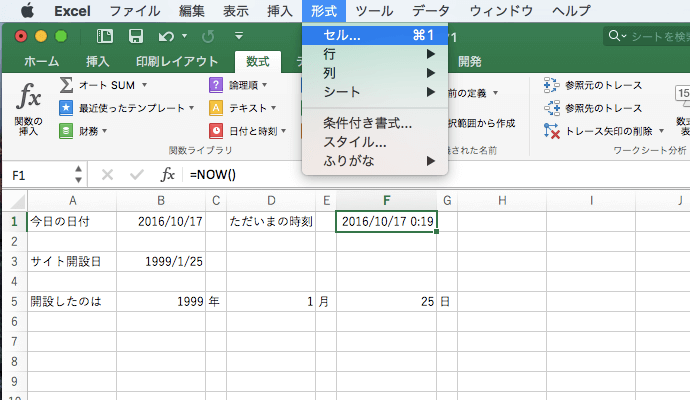690x400 pixels.
Task: Select row 3 header
Action: (14, 261)
